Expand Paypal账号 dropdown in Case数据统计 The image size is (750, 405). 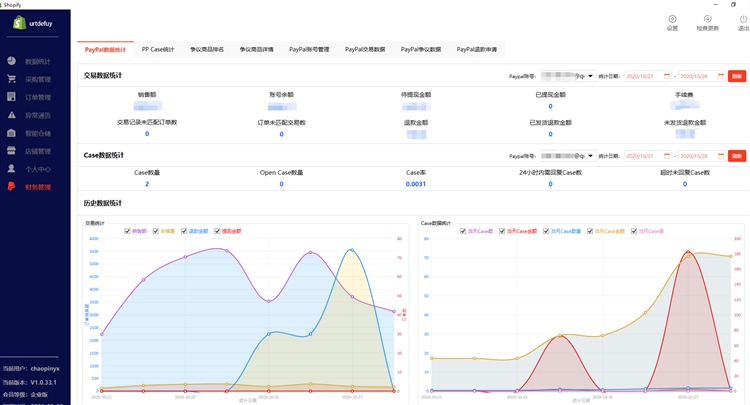[x=569, y=156]
